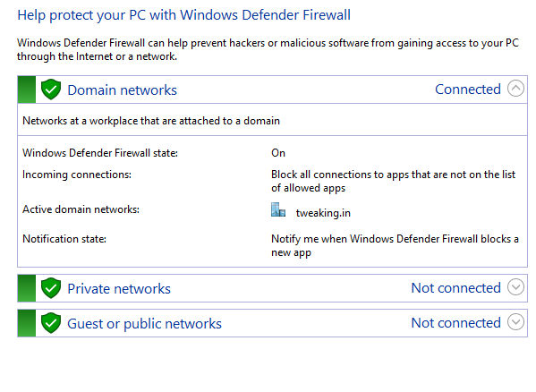This screenshot has height=392, width=536.
Task: Click the Help protect your PC page title
Action: coord(184,15)
